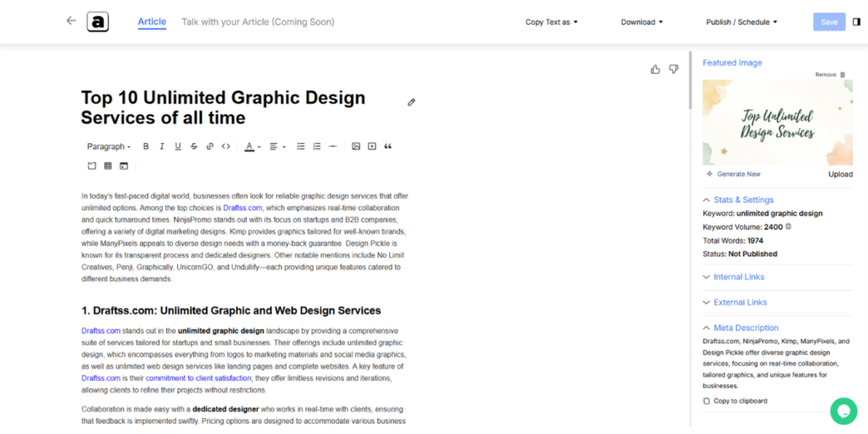
Task: Remove the featured image via trash icon
Action: (x=843, y=75)
